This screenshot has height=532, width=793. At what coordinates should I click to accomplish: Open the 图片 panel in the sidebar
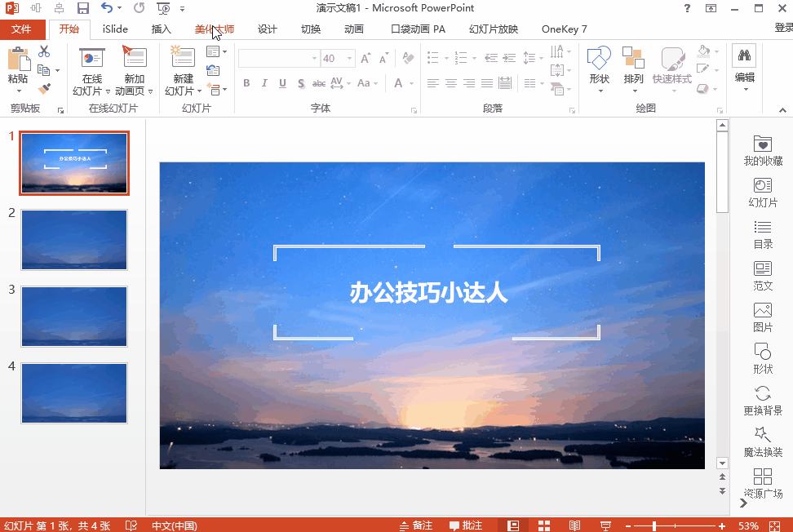(x=762, y=316)
